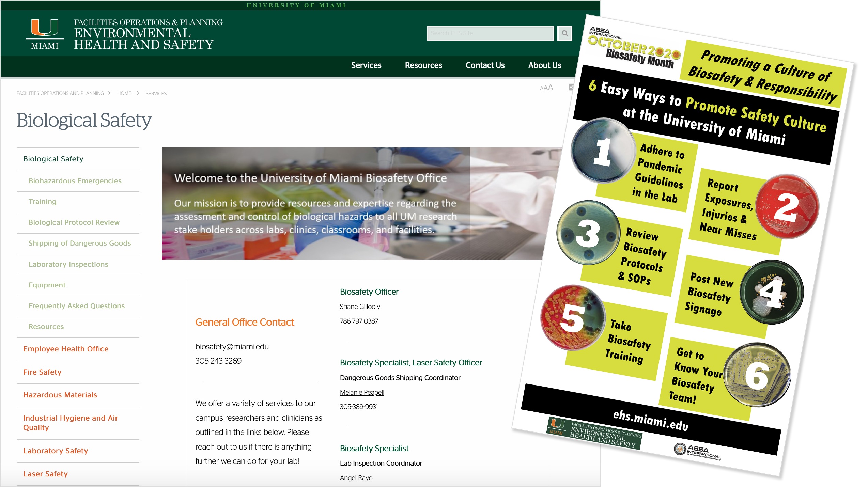
Task: Click the Melanie Peapell name link
Action: coord(362,392)
